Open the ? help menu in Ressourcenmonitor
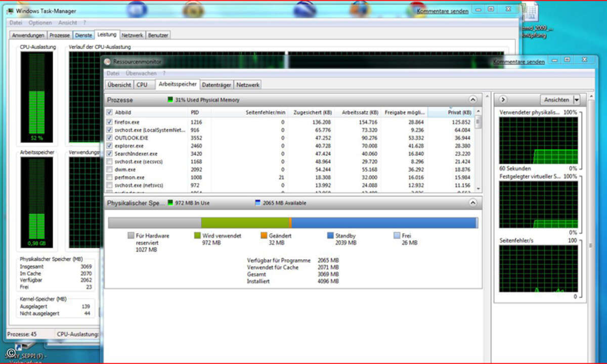The image size is (607, 364). (164, 73)
